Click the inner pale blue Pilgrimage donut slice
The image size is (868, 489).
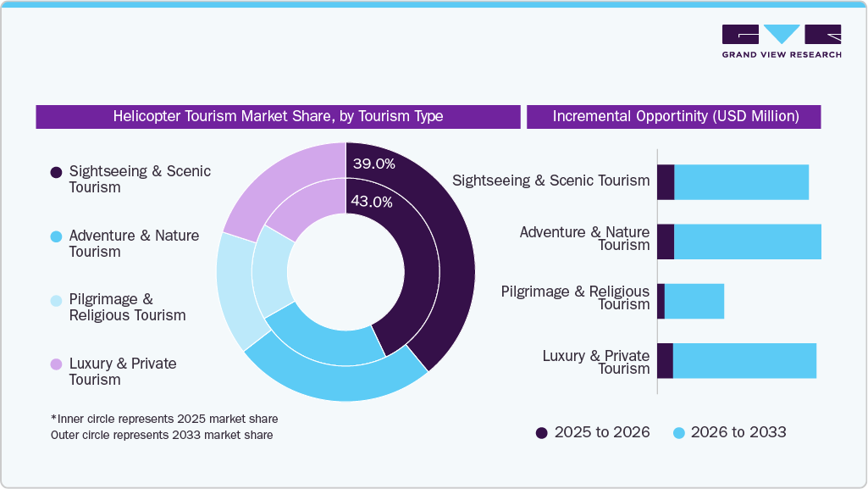(x=270, y=274)
